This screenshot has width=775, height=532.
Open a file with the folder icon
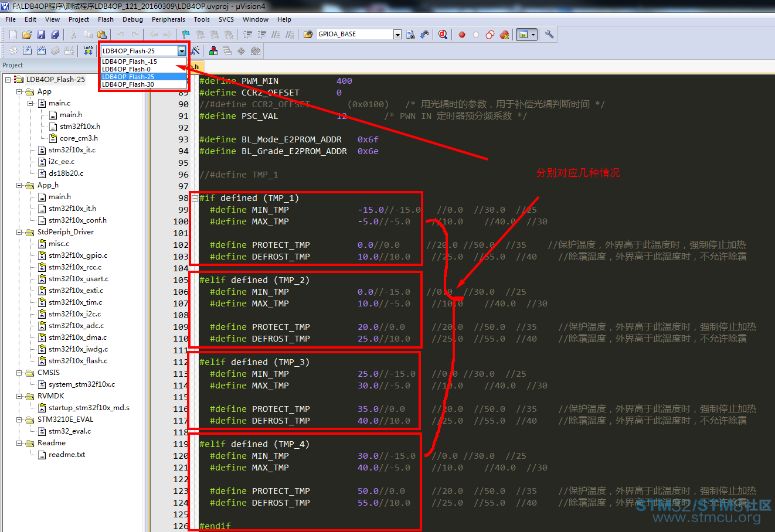(x=27, y=35)
